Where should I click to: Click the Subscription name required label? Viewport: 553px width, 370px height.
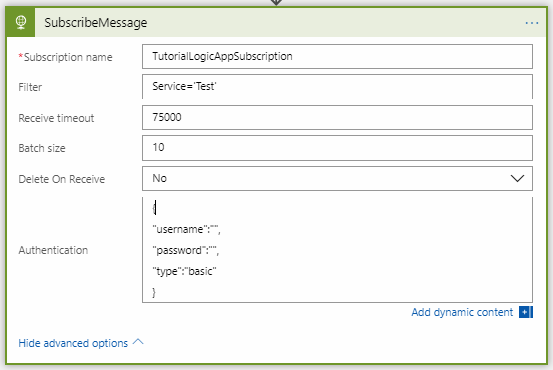click(x=66, y=57)
